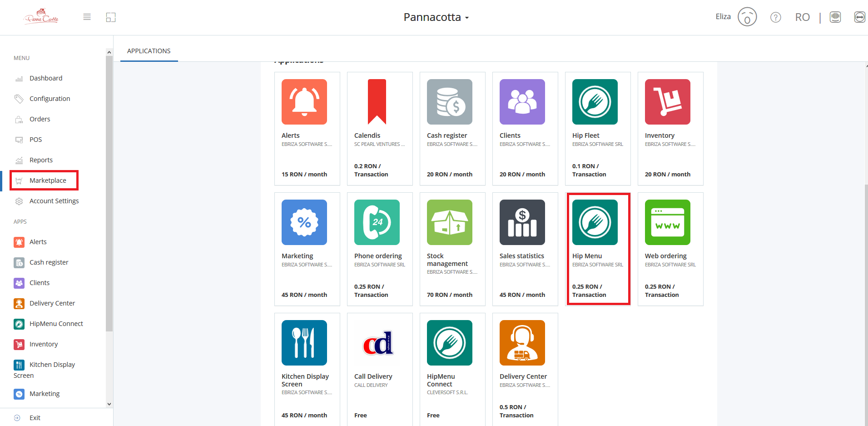Open Dashboard in the sidebar menu

pyautogui.click(x=46, y=78)
